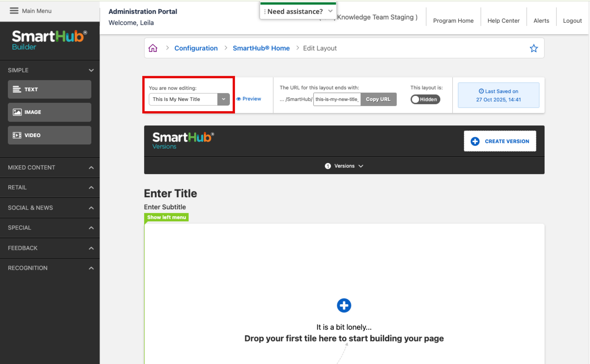Click the favorite star icon
590x364 pixels.
click(x=534, y=48)
